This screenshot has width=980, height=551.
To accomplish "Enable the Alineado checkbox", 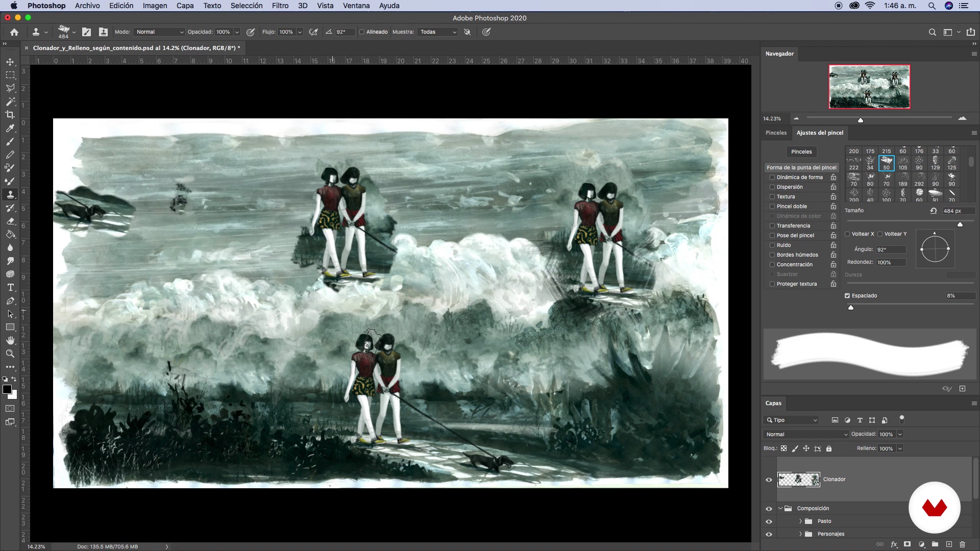I will pos(362,32).
